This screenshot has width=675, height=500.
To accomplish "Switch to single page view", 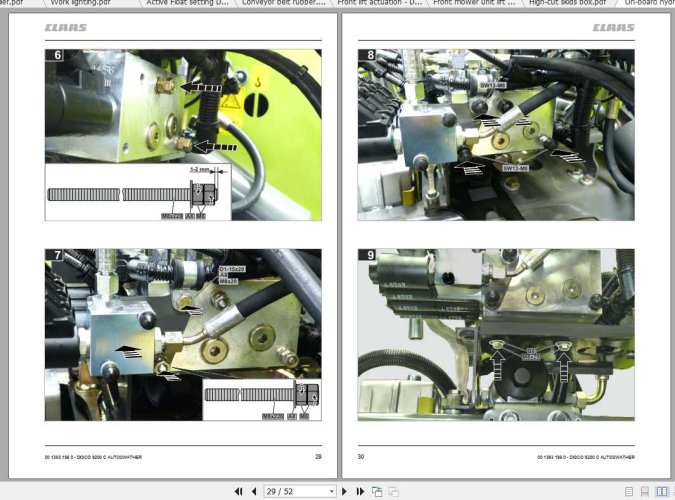I will 629,491.
